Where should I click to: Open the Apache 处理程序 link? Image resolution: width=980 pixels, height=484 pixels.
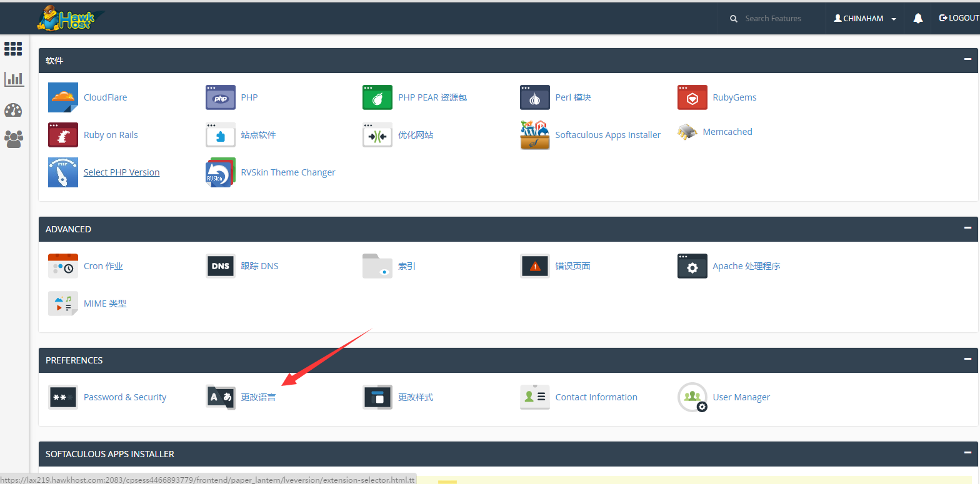tap(746, 266)
